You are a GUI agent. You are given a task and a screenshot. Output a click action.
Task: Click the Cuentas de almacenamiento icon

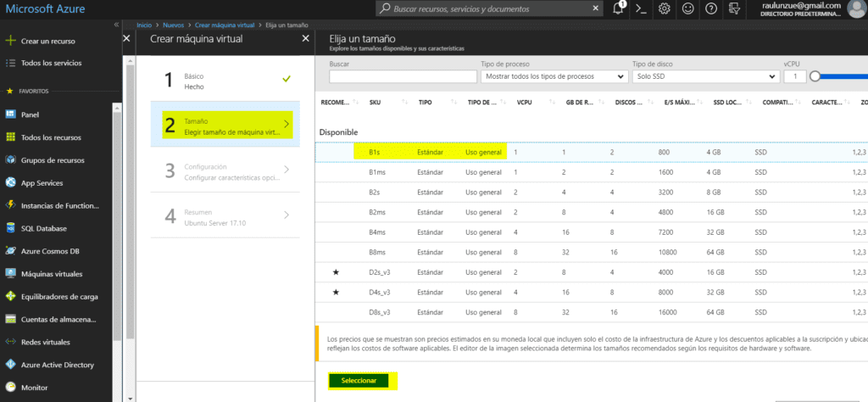coord(10,320)
